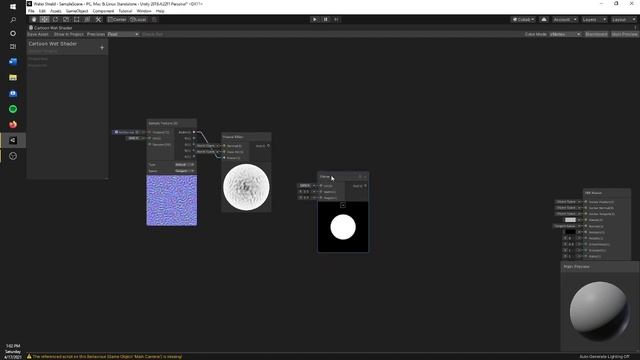
Task: Click the missing script warning in status bar
Action: pyautogui.click(x=104, y=356)
